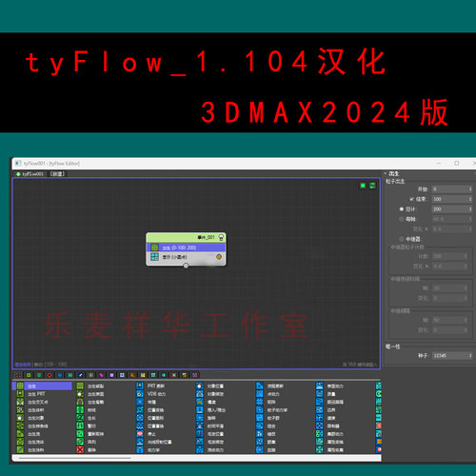Switch to the tyFlow001 tab
The height and width of the screenshot is (476, 476).
30,174
